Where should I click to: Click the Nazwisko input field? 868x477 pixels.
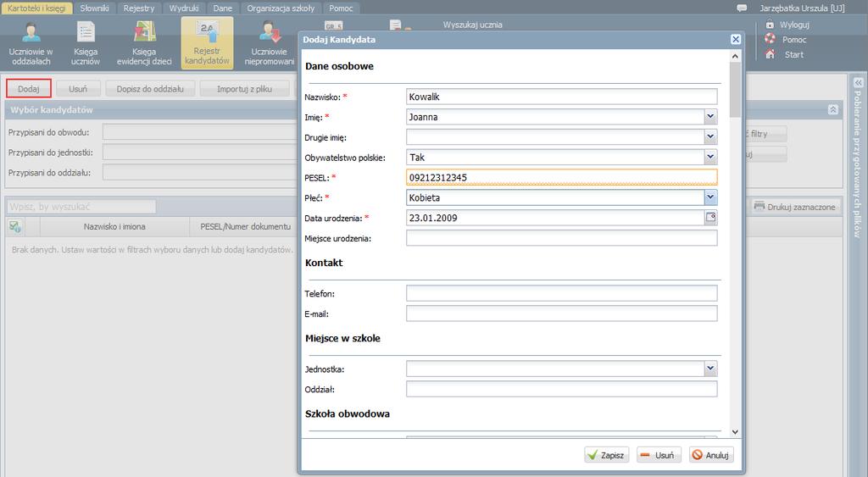tap(562, 97)
